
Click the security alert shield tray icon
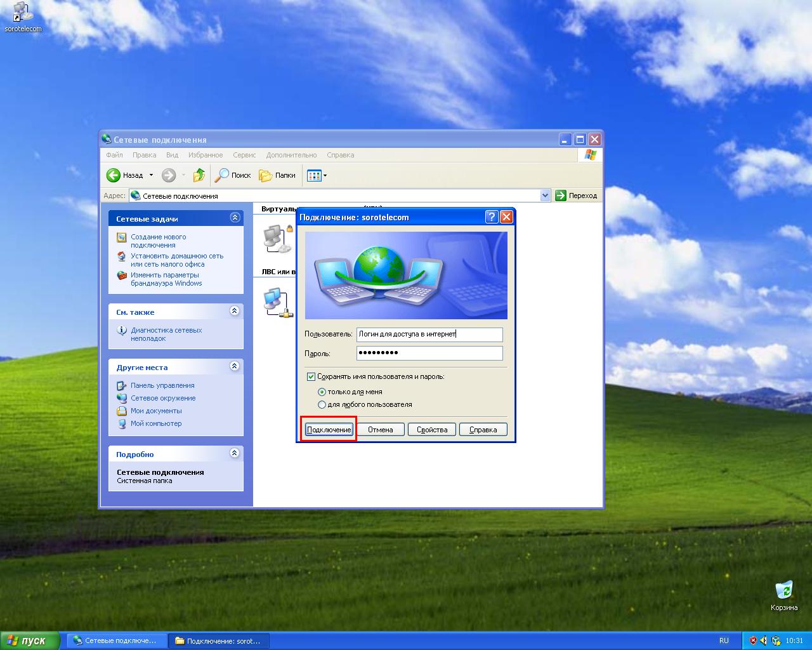pyautogui.click(x=753, y=640)
